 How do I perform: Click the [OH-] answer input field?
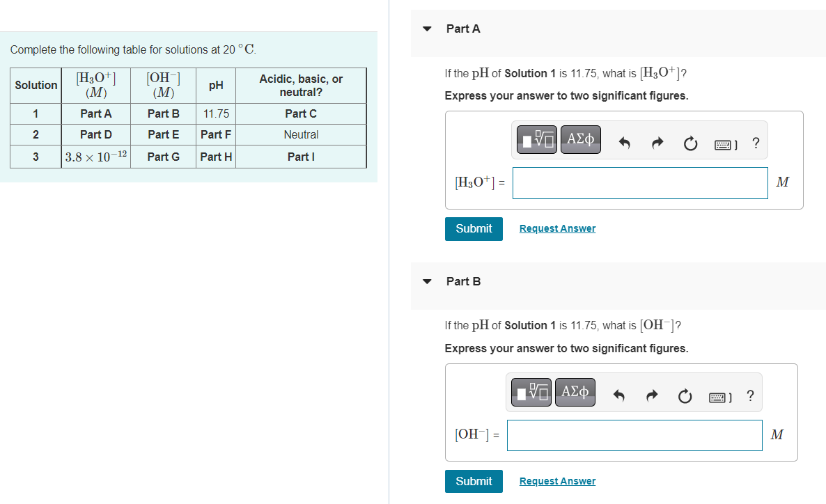pos(634,435)
